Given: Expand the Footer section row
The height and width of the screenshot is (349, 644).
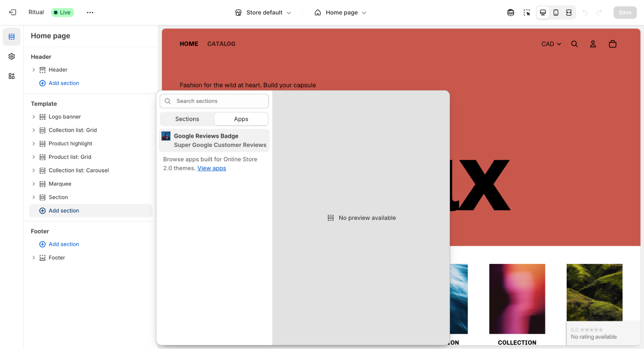Looking at the screenshot, I should click(x=34, y=257).
